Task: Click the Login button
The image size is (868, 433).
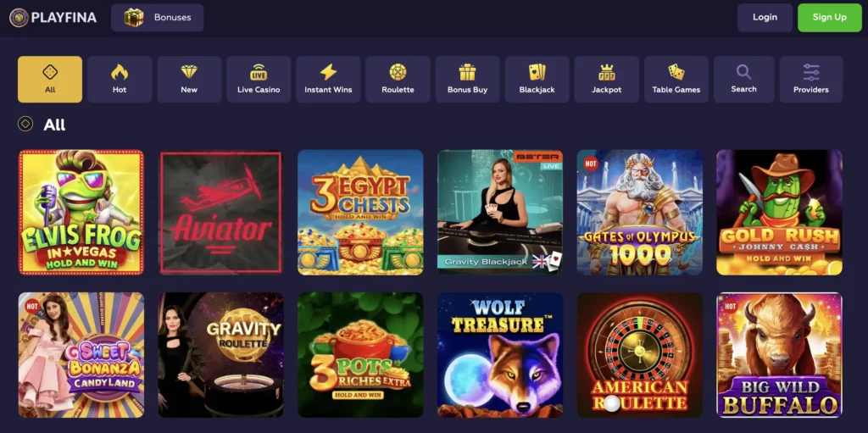Action: [x=765, y=18]
